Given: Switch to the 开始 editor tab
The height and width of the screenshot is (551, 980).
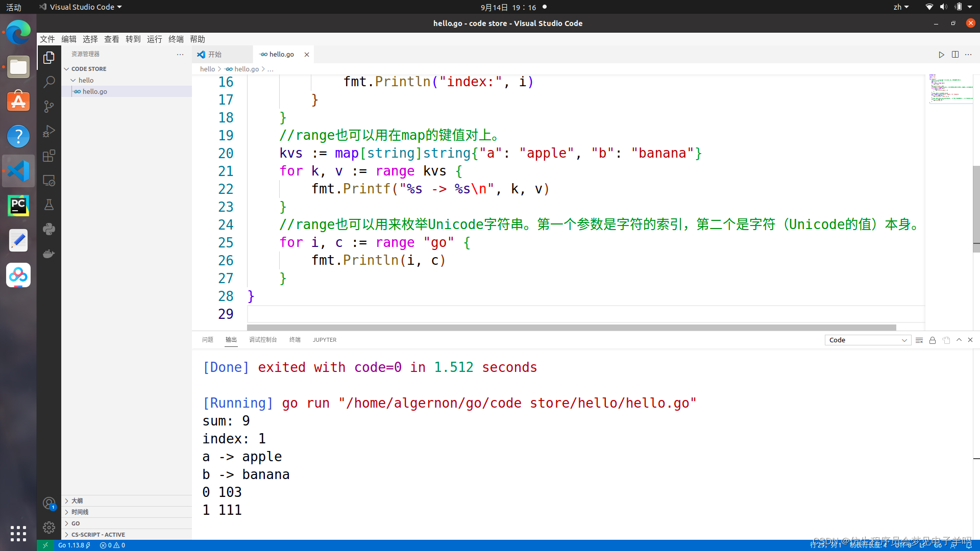Looking at the screenshot, I should (223, 55).
